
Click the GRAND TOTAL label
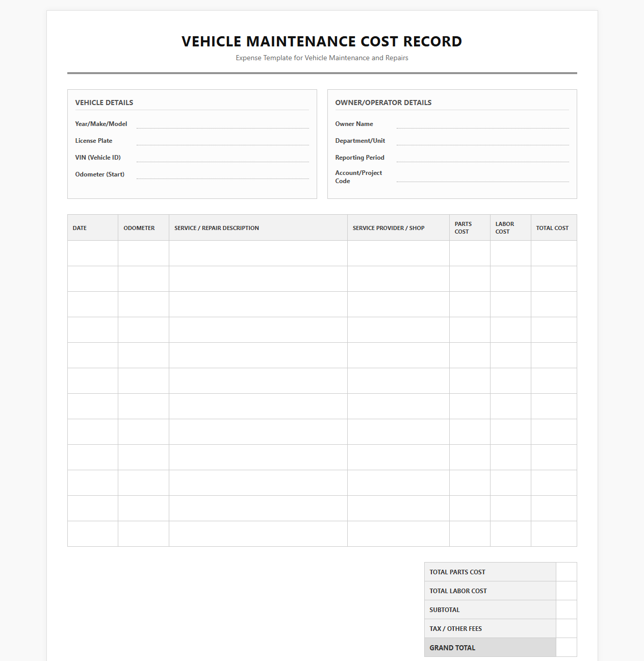click(x=452, y=648)
